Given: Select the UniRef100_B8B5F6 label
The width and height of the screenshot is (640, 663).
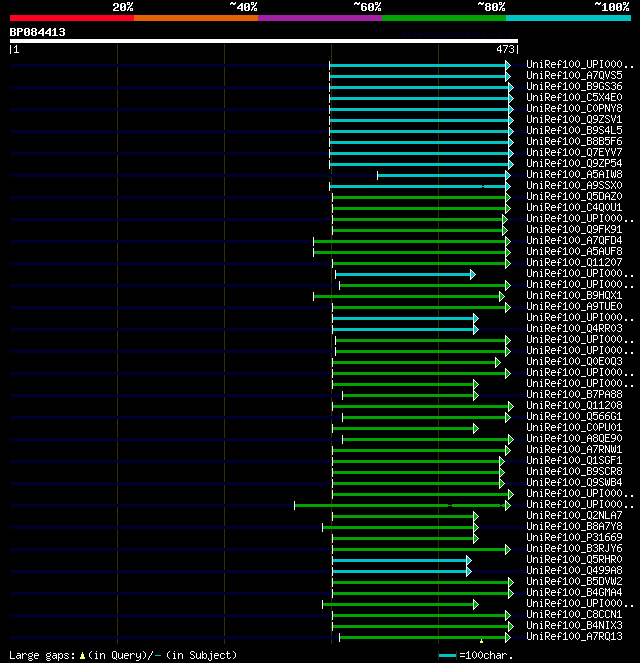Looking at the screenshot, I should (574, 142).
